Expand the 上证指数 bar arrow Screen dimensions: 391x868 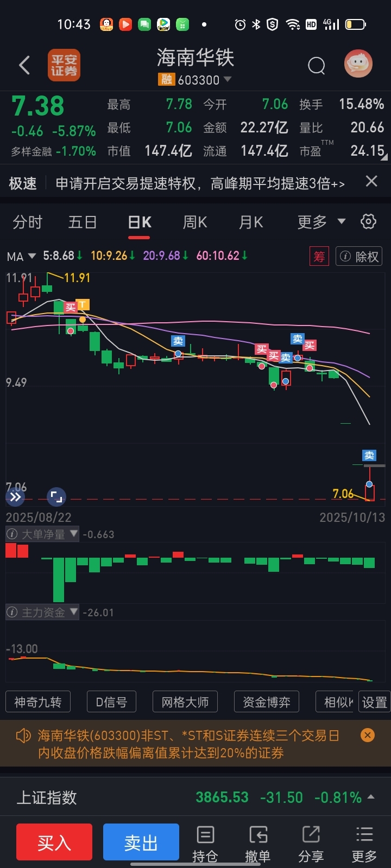click(371, 797)
